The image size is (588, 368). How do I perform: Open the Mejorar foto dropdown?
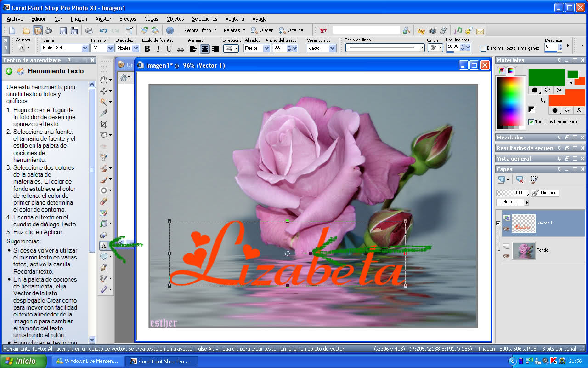[x=200, y=30]
